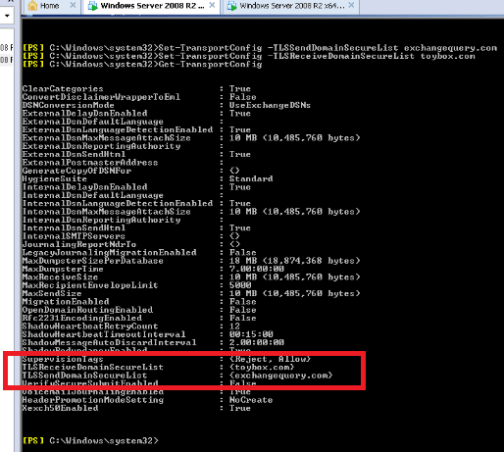Click the ShadowHeartbeatRetryCount 12 value

tap(235, 326)
